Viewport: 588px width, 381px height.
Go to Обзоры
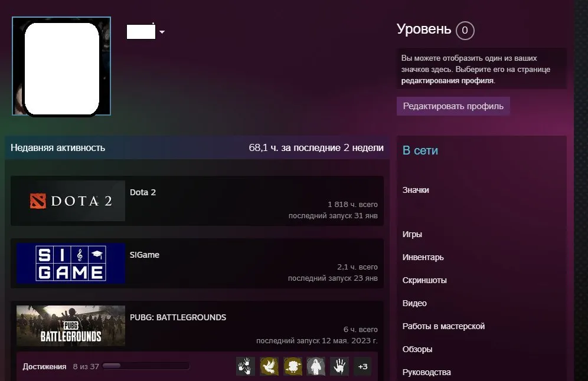[x=417, y=349]
